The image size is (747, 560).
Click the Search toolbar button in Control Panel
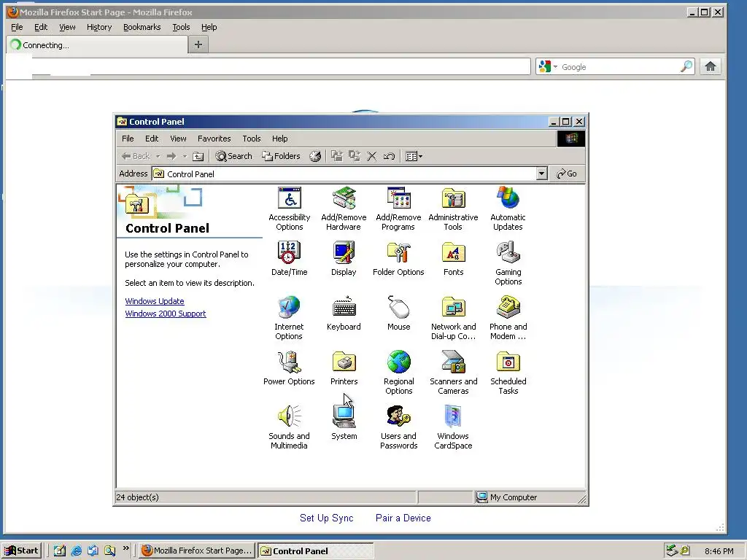233,156
